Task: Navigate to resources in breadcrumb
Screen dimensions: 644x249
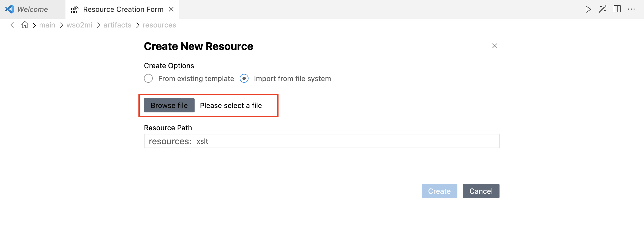Action: pos(159,25)
